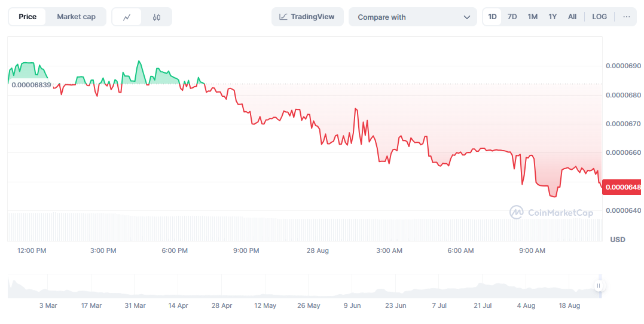Click the 3:00 PM time label
This screenshot has height=324, width=644.
click(x=103, y=250)
